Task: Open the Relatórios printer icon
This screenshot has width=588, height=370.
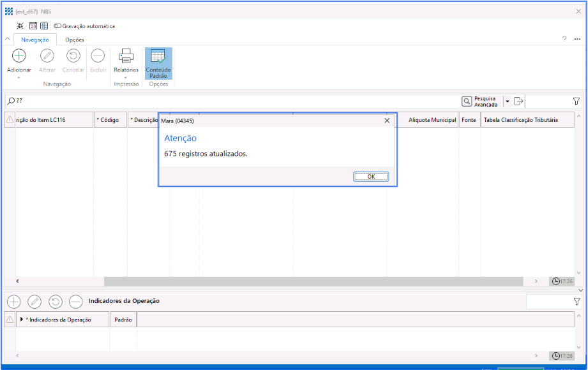Action: [126, 56]
